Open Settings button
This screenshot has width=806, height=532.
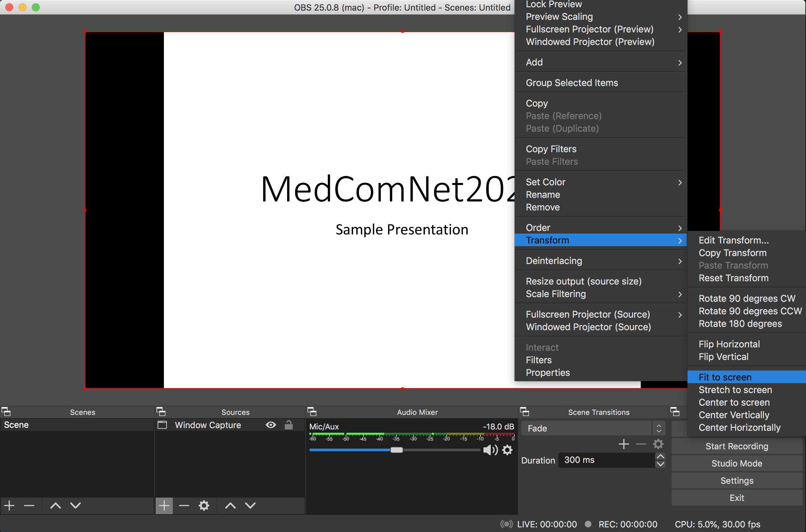(737, 481)
